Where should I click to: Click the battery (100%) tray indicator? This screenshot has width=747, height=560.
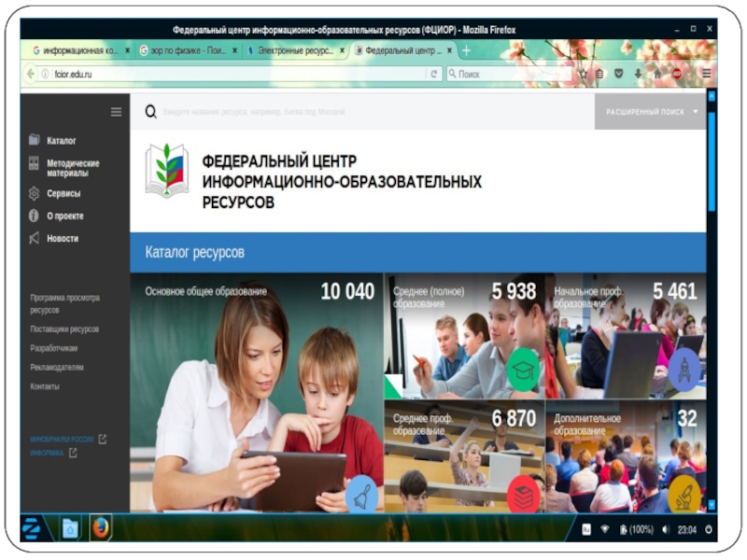[x=637, y=529]
